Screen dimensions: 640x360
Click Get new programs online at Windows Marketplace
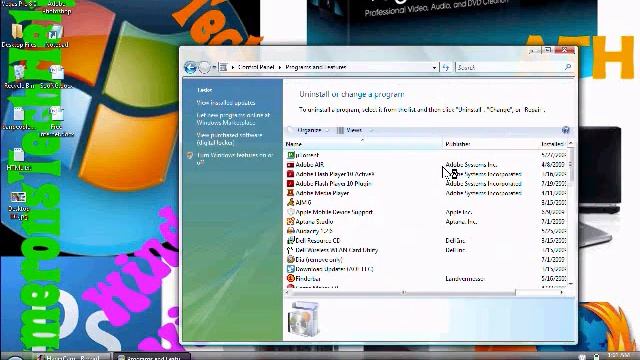point(233,119)
